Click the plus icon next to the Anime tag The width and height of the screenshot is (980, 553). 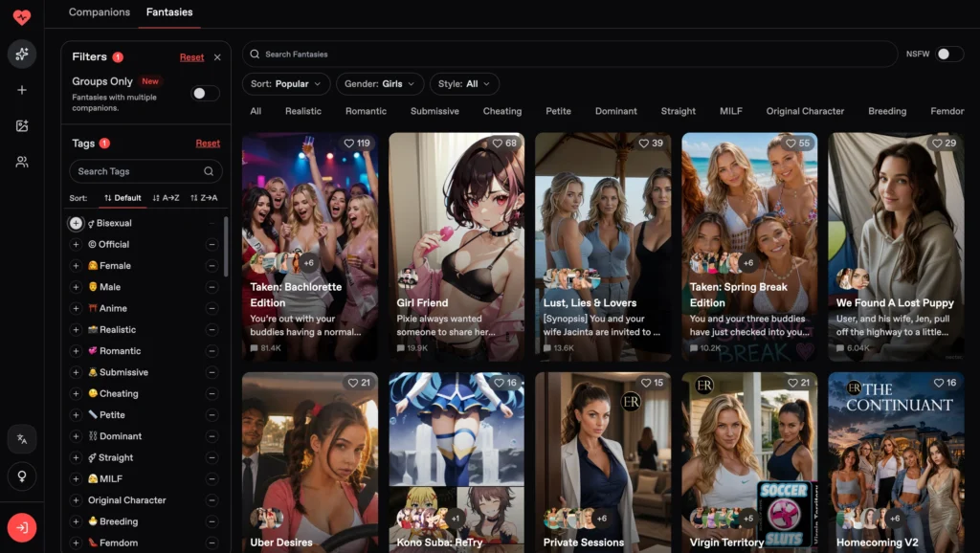click(x=76, y=308)
